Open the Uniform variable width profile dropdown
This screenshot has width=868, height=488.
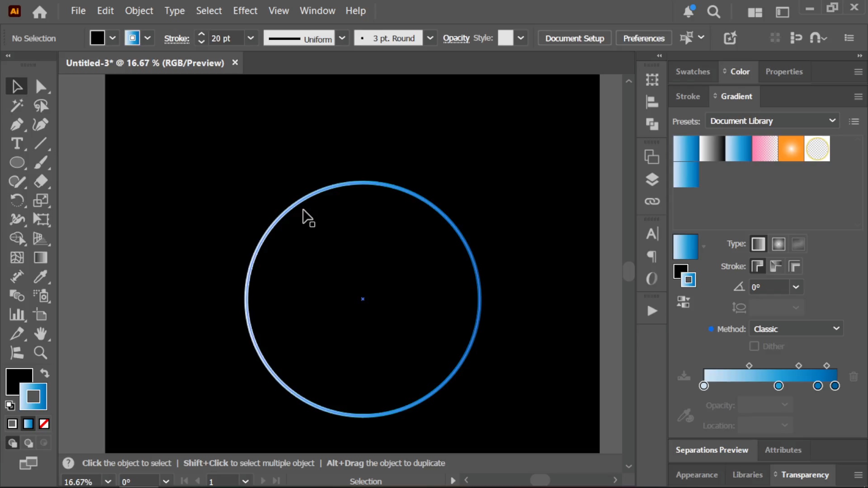(342, 38)
